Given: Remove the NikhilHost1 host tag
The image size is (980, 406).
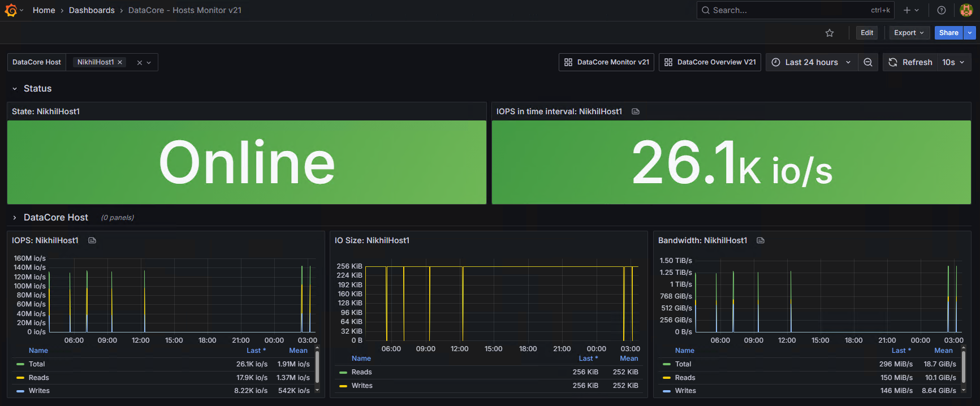Looking at the screenshot, I should (x=120, y=62).
